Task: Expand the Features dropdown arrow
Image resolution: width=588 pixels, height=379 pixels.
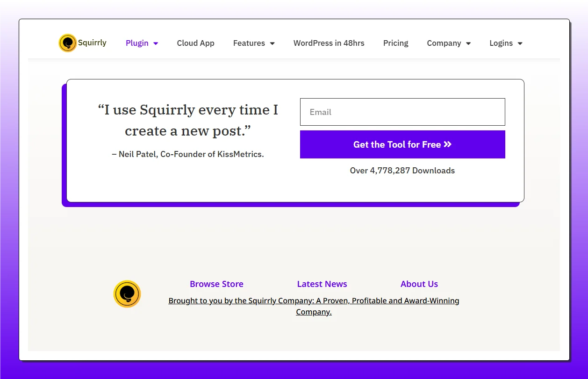Action: click(x=272, y=43)
